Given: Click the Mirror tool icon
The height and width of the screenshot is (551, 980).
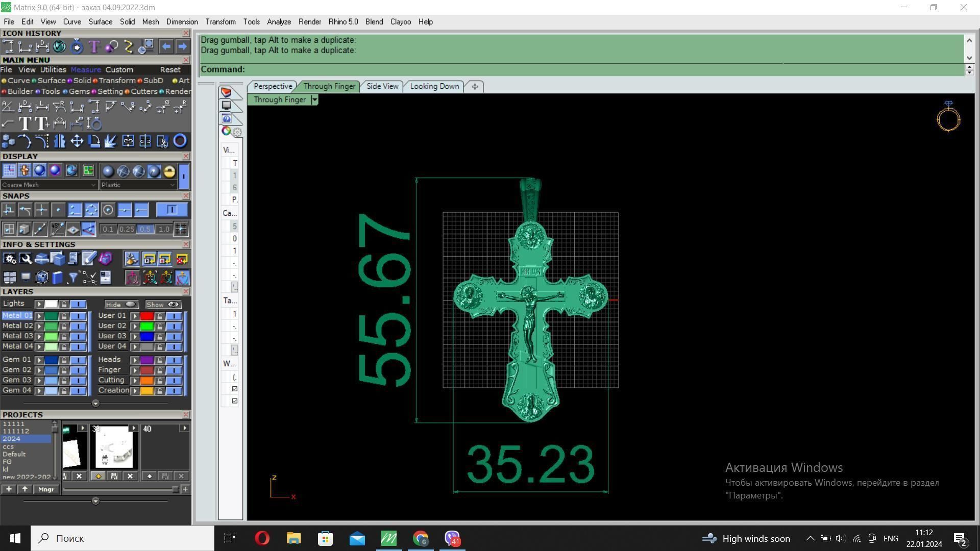Looking at the screenshot, I should tap(60, 141).
